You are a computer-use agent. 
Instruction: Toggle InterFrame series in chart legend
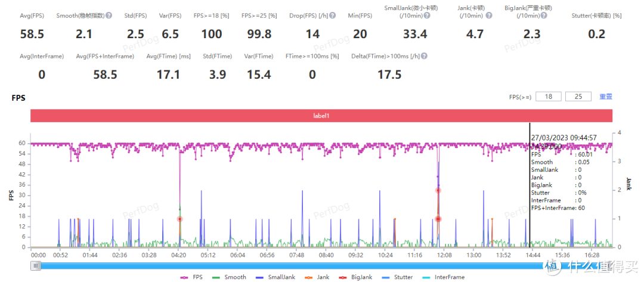(442, 277)
